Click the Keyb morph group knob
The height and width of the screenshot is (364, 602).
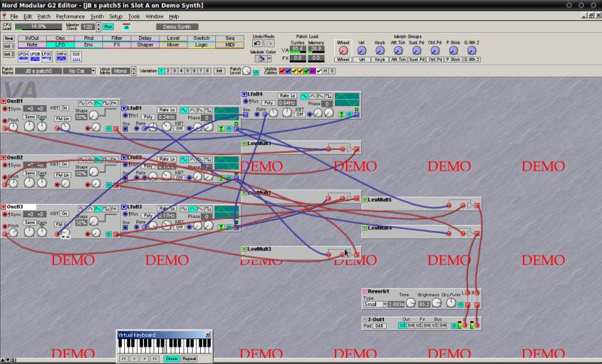coord(380,50)
